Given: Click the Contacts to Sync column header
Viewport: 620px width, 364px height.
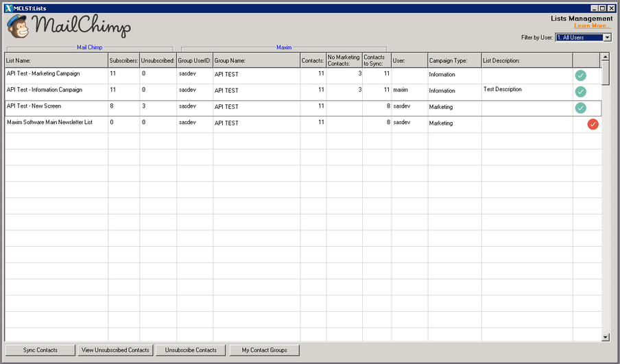Looking at the screenshot, I should tap(377, 60).
